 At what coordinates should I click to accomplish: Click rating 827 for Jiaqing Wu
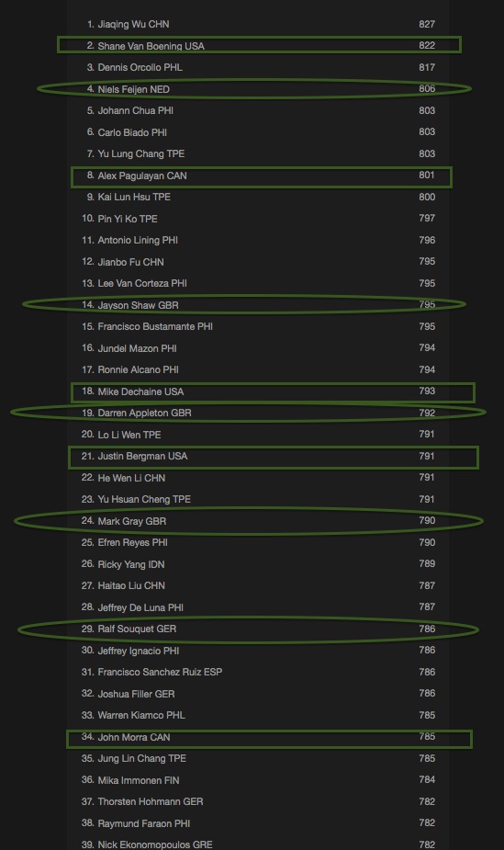pos(427,24)
